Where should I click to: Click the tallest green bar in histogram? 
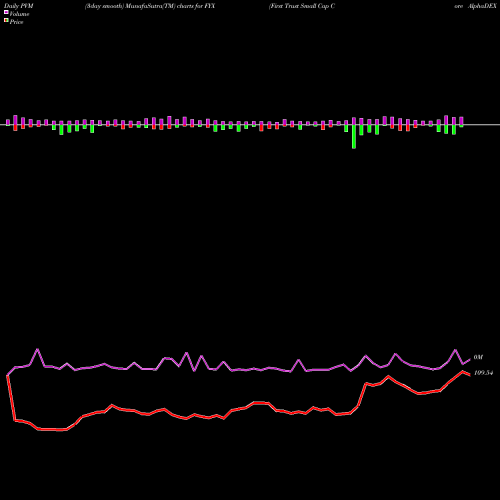point(354,137)
